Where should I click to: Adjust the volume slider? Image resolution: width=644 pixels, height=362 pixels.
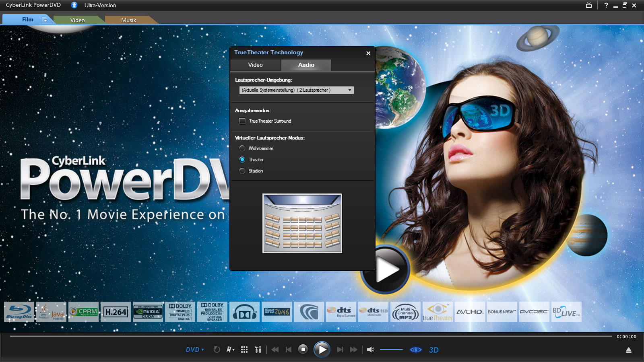click(x=391, y=350)
